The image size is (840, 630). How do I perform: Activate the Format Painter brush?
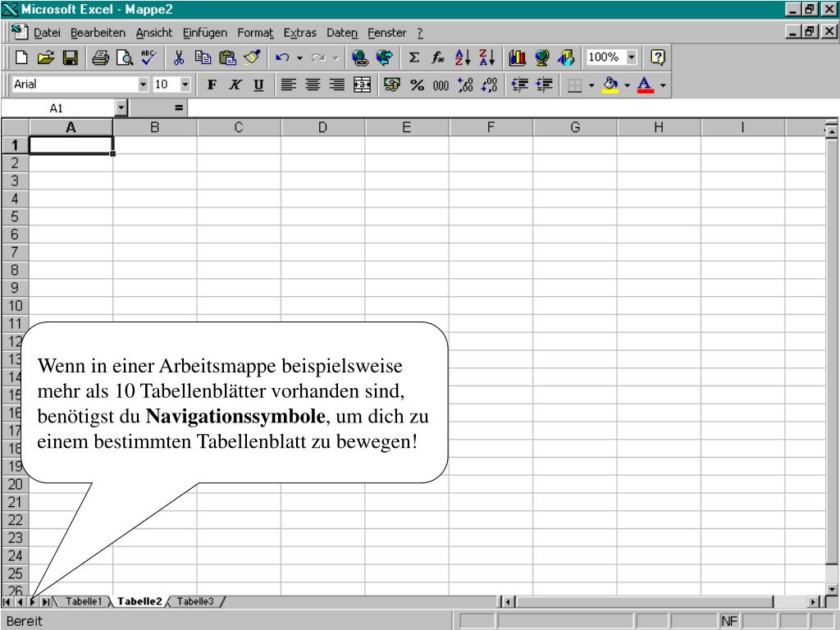(252, 57)
